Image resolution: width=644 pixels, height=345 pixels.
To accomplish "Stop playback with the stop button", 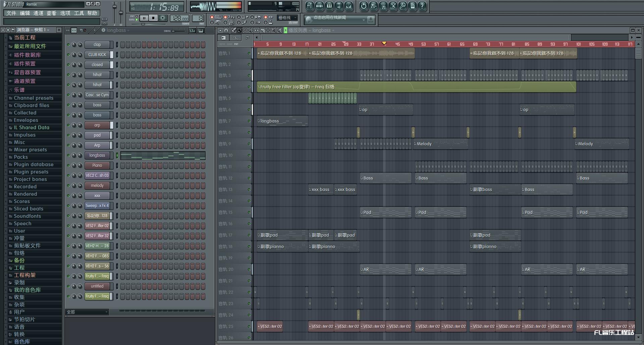I will tap(153, 18).
